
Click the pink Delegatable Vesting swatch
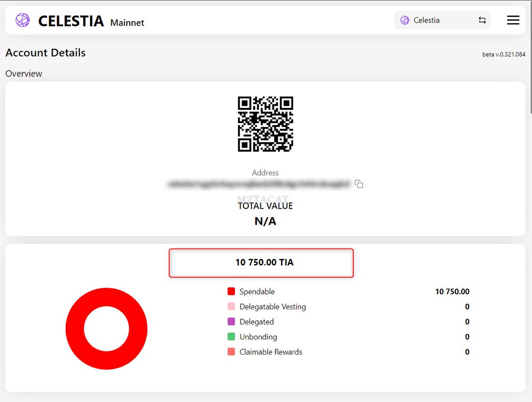coord(231,307)
